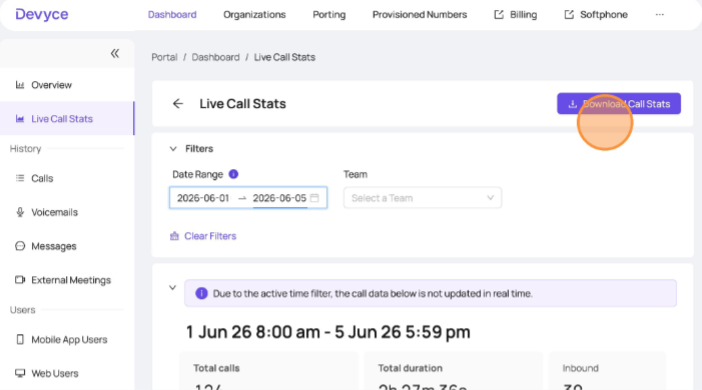This screenshot has width=702, height=390.
Task: Click the back arrow beside Live Call Stats
Action: 178,104
